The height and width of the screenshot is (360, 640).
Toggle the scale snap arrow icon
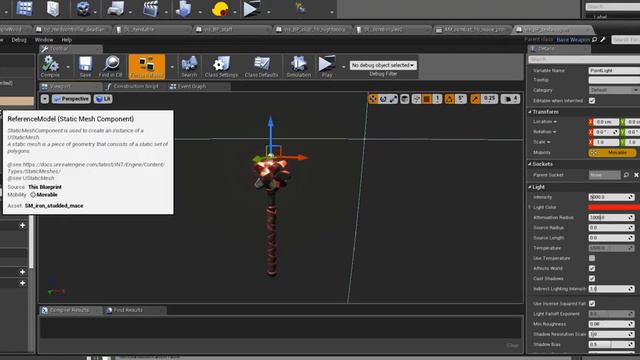475,99
